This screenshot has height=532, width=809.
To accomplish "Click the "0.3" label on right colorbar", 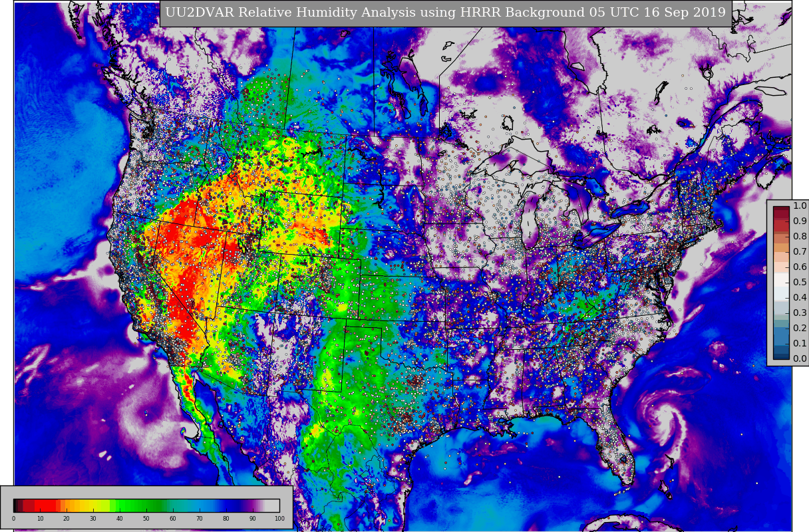I will click(800, 313).
